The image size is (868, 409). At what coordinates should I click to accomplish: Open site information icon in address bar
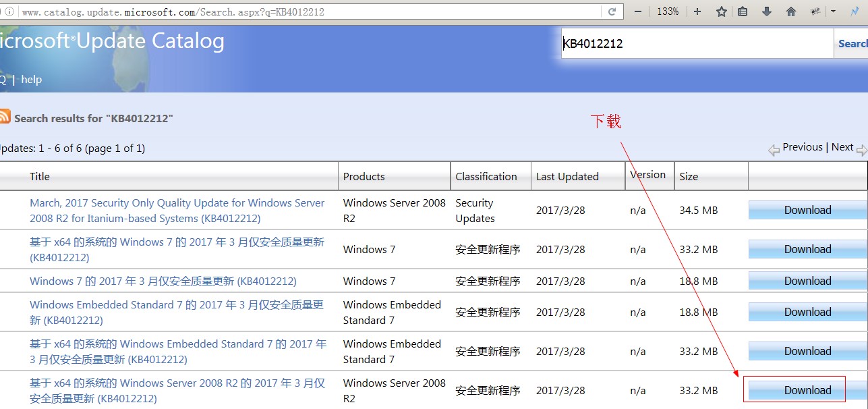10,11
